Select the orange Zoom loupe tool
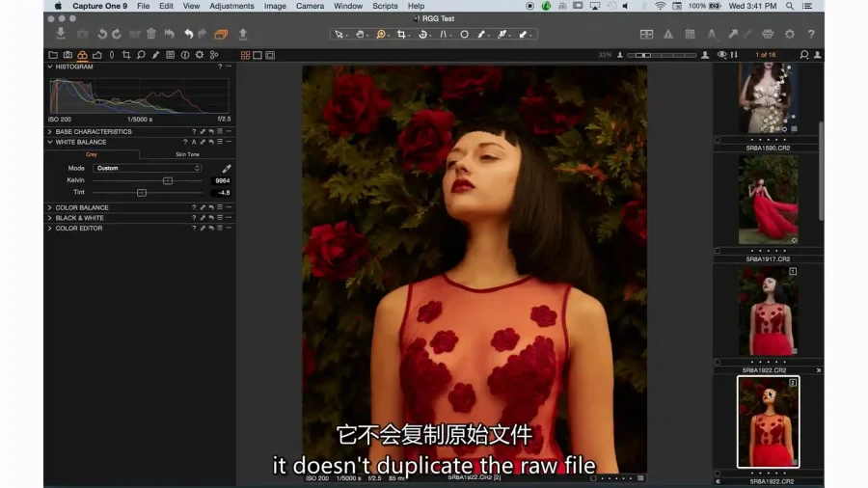 point(381,35)
